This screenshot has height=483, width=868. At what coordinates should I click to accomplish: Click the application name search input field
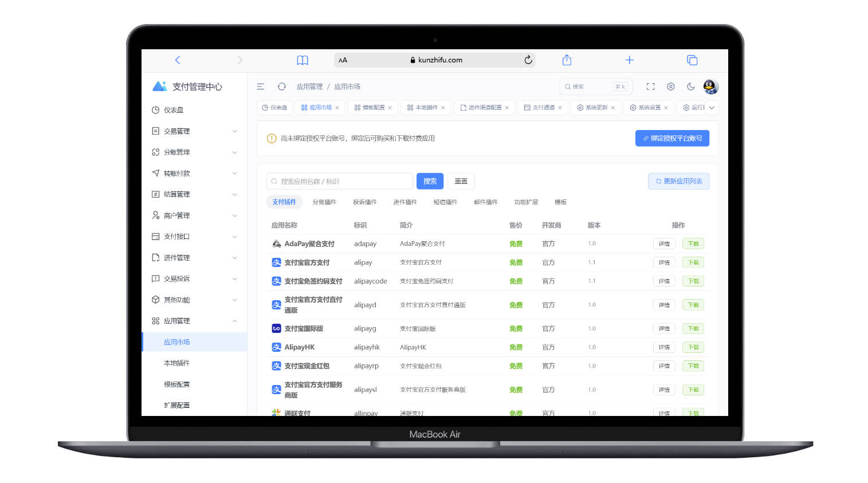coord(339,180)
